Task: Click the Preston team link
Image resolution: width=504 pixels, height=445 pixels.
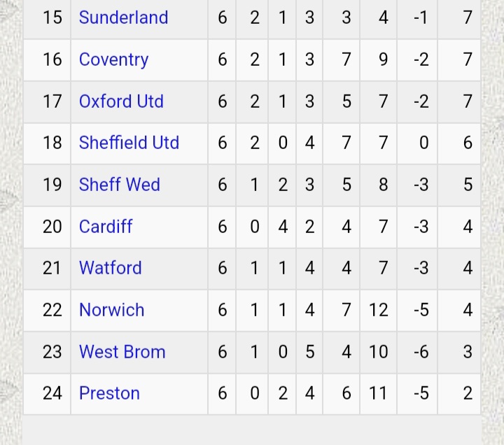Action: pyautogui.click(x=109, y=393)
